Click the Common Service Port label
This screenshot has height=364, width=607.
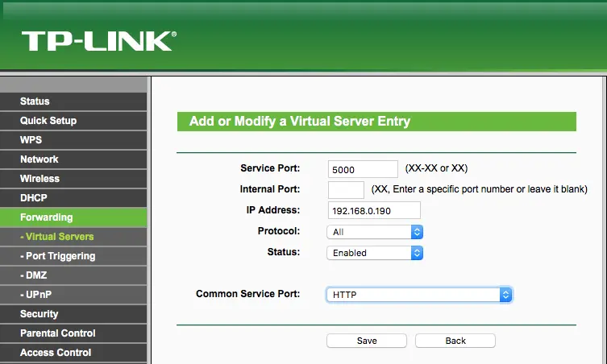(x=247, y=294)
